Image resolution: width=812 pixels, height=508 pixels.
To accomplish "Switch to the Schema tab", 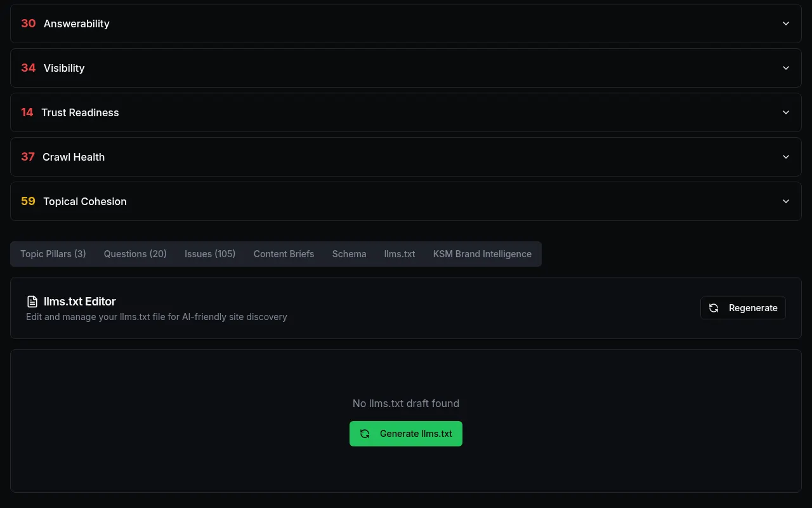I will point(349,254).
